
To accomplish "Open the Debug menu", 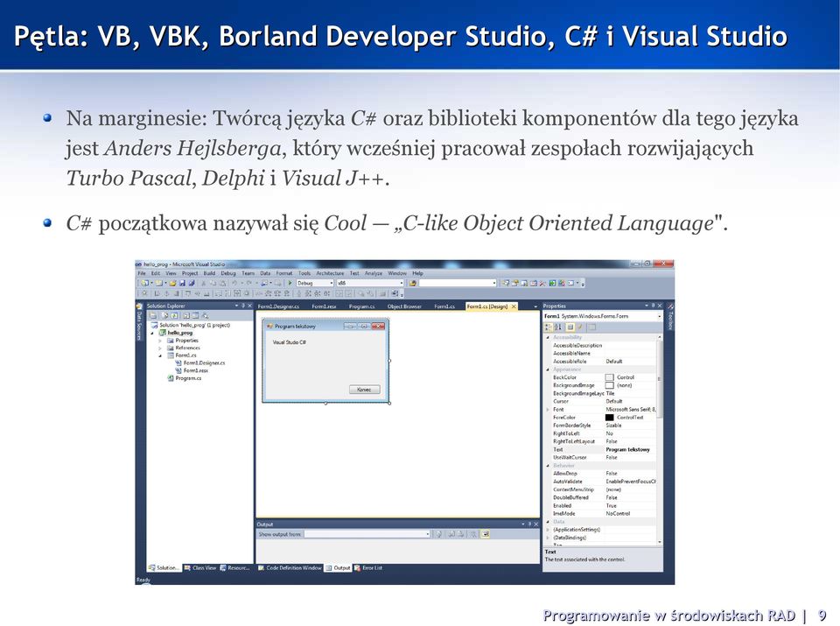I will [x=228, y=273].
